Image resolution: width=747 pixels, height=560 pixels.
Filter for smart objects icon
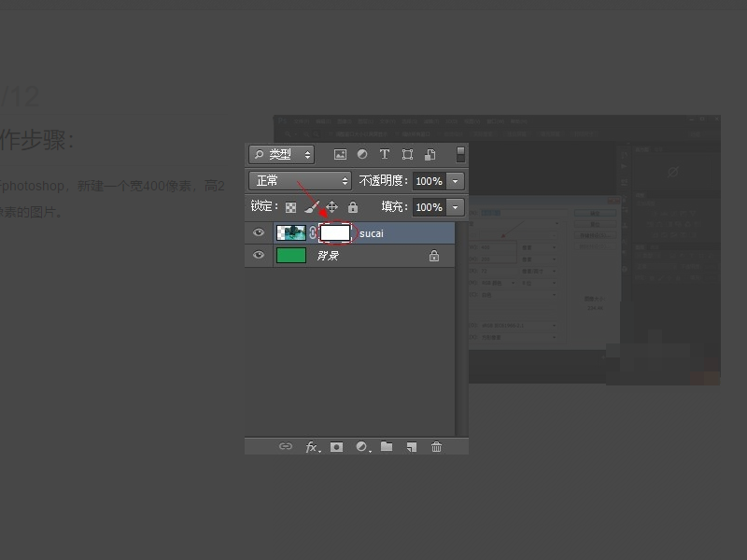point(430,154)
